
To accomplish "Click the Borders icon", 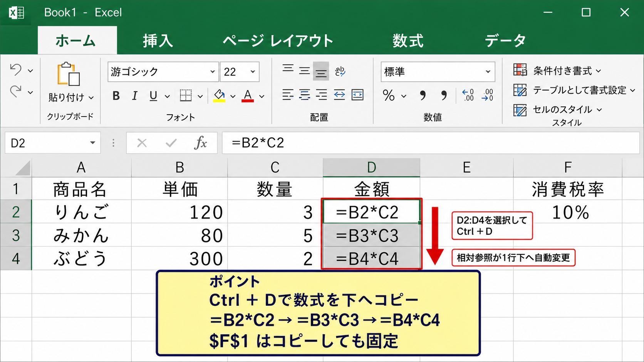I will (x=186, y=95).
